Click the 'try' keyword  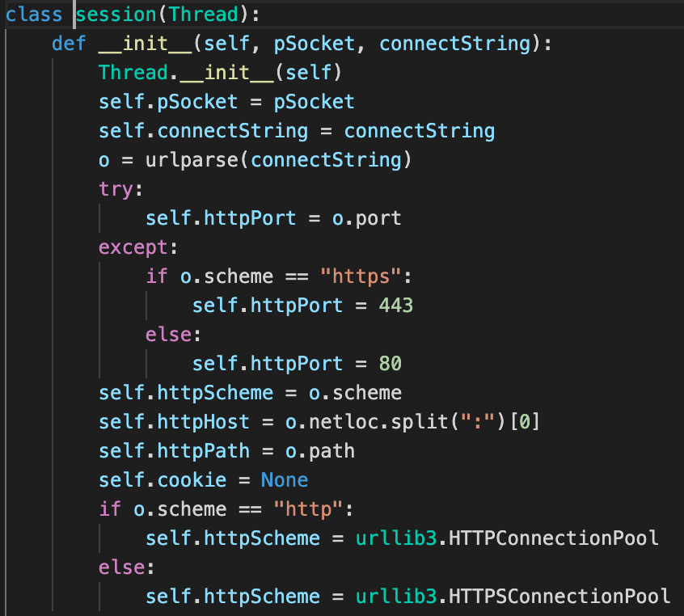pyautogui.click(x=116, y=189)
